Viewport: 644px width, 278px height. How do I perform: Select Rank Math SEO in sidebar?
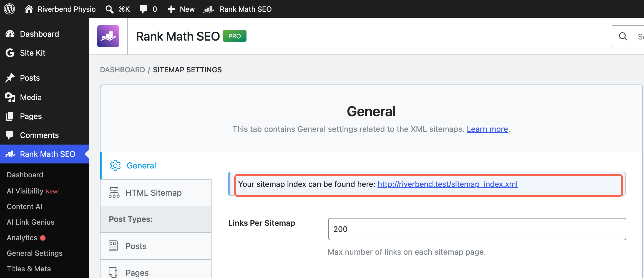pos(44,154)
